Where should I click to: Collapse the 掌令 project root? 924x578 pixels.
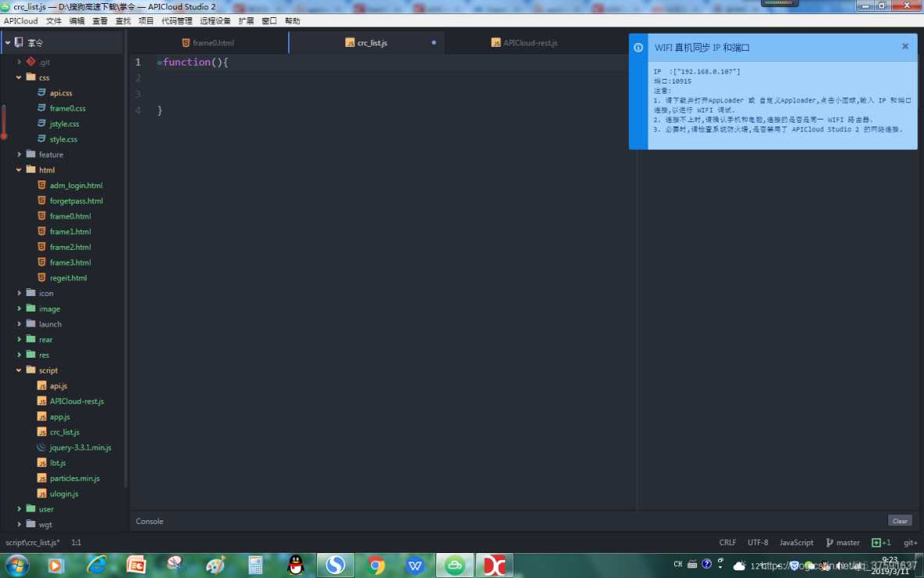8,42
